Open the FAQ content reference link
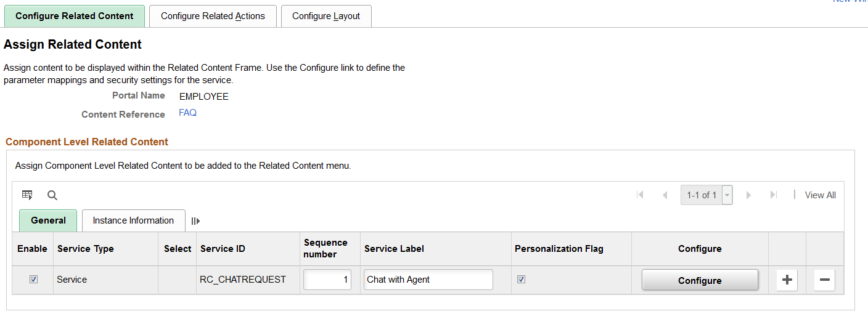The height and width of the screenshot is (319, 868). 187,113
